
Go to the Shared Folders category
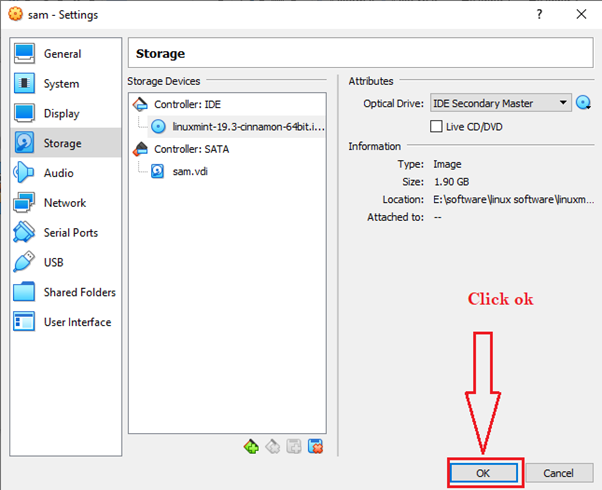click(x=79, y=293)
